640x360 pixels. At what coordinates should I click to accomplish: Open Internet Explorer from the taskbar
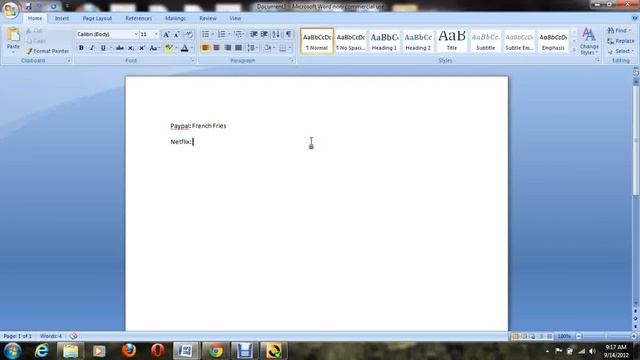coord(42,351)
